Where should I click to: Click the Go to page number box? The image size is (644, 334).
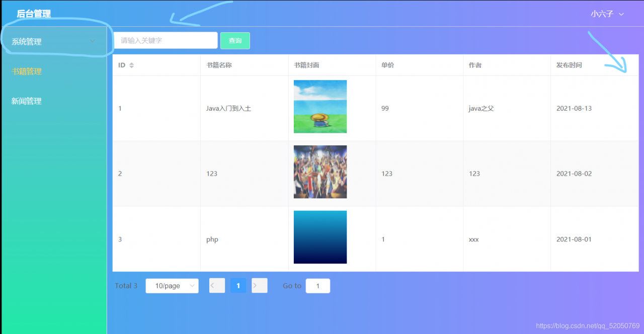click(317, 285)
